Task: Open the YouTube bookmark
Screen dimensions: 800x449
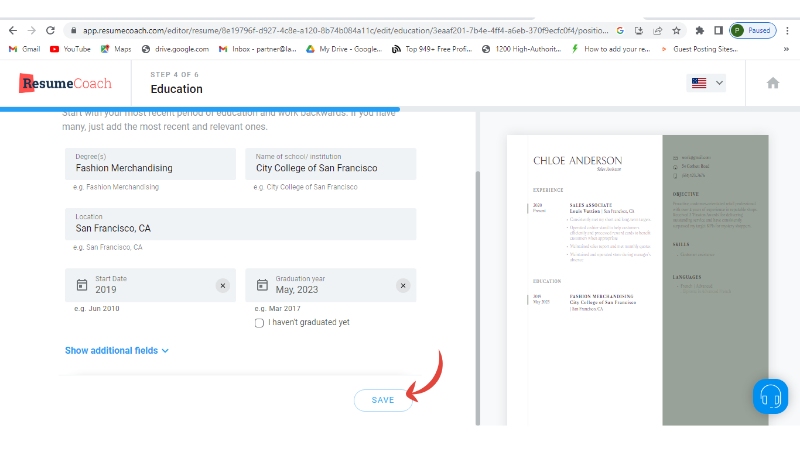Action: (69, 49)
